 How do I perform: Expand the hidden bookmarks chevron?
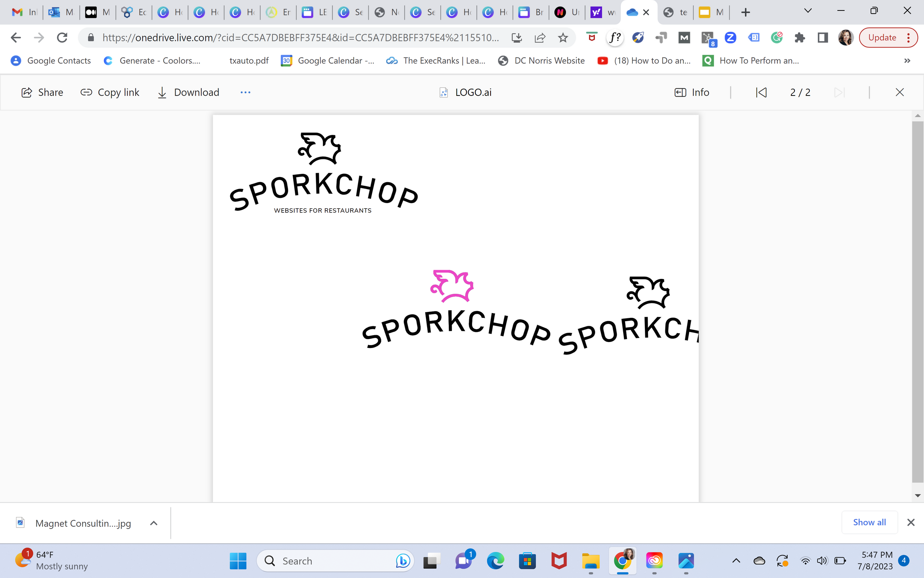click(x=907, y=61)
